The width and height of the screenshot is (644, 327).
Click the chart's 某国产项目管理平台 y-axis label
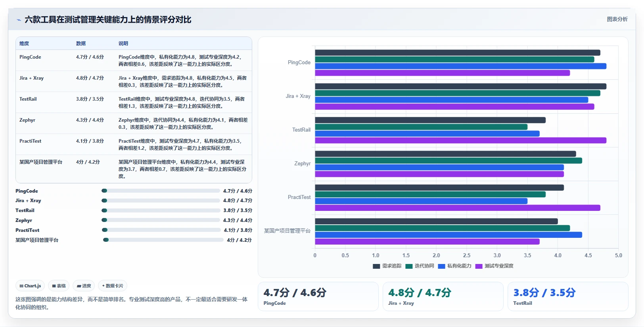coord(287,231)
